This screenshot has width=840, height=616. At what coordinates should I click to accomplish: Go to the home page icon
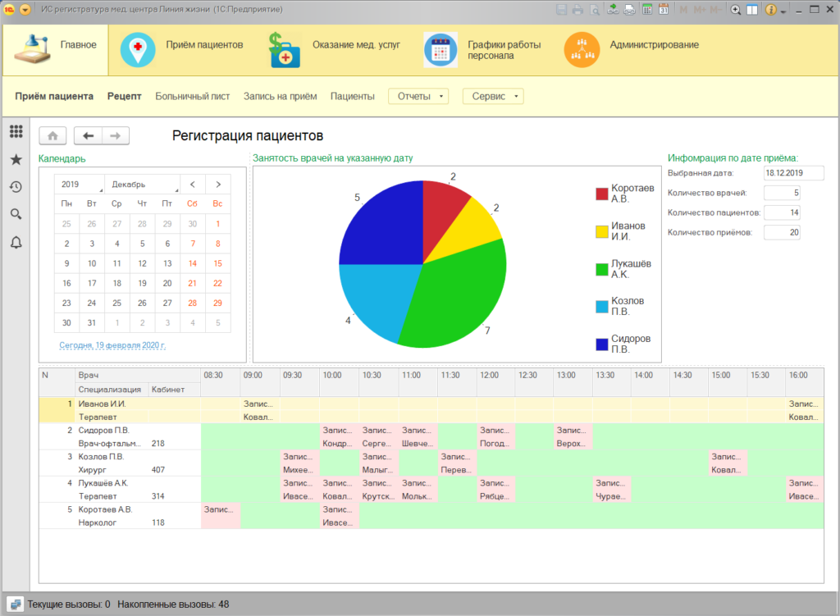click(52, 136)
